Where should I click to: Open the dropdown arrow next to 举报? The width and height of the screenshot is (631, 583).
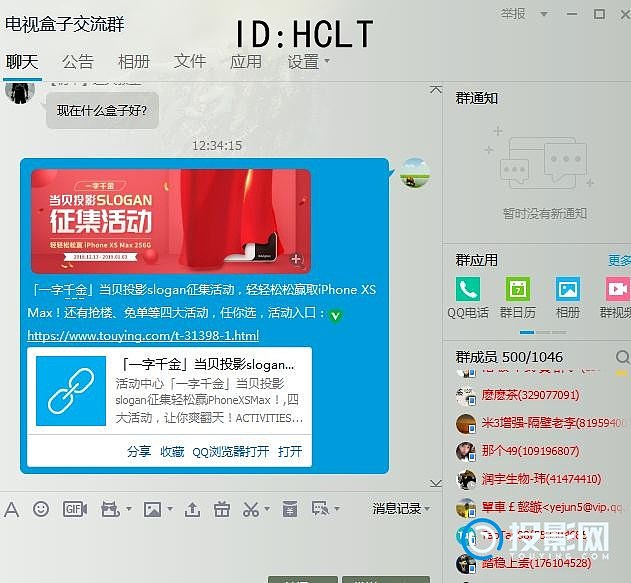tap(543, 14)
